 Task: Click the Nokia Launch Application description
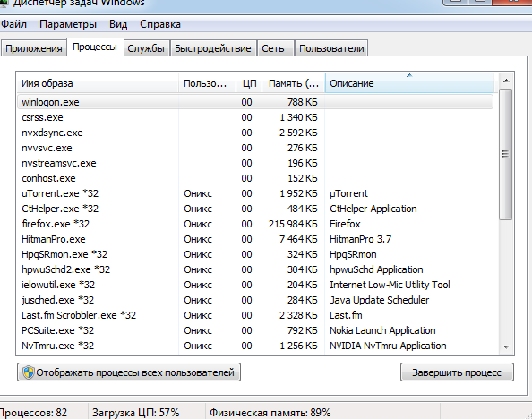click(x=382, y=330)
